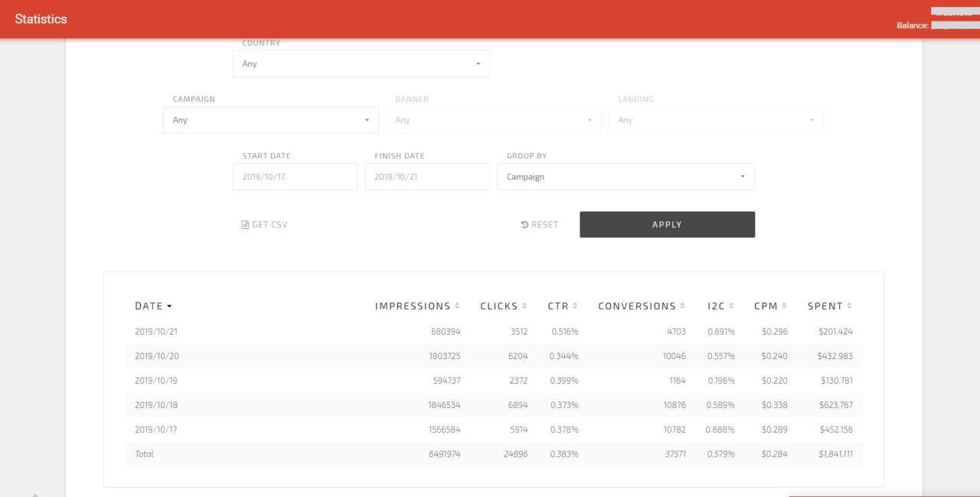
Task: Sort table by Conversions column
Action: 642,306
